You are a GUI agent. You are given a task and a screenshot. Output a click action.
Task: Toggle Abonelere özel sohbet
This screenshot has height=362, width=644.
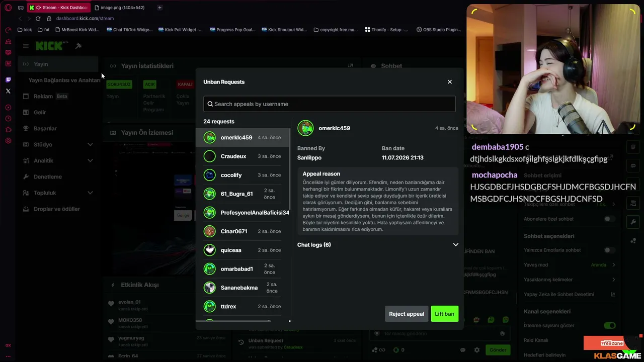click(609, 219)
